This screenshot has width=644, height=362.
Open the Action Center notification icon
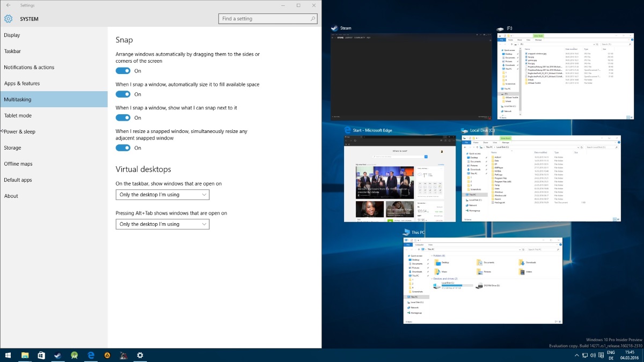[x=601, y=355]
